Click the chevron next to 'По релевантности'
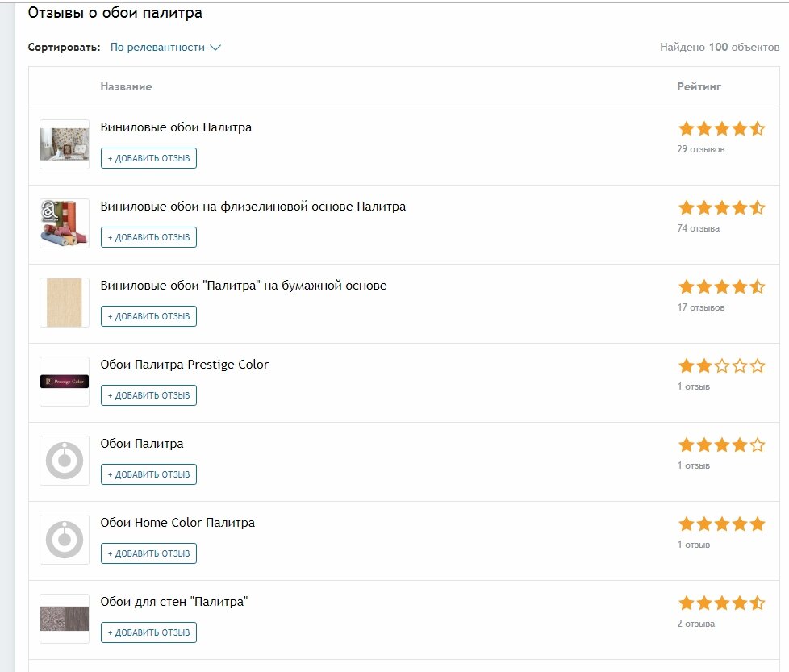This screenshot has width=789, height=672. [215, 47]
